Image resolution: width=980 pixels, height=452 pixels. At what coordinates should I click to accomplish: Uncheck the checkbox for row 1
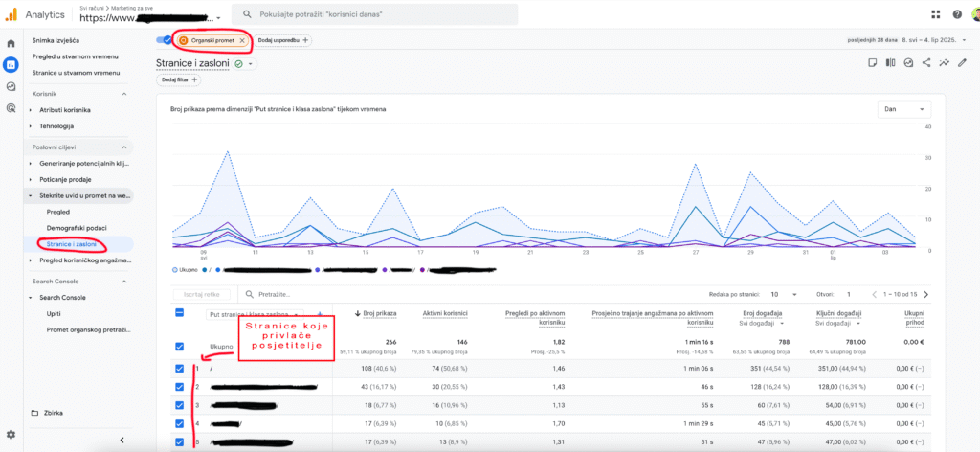[x=180, y=368]
